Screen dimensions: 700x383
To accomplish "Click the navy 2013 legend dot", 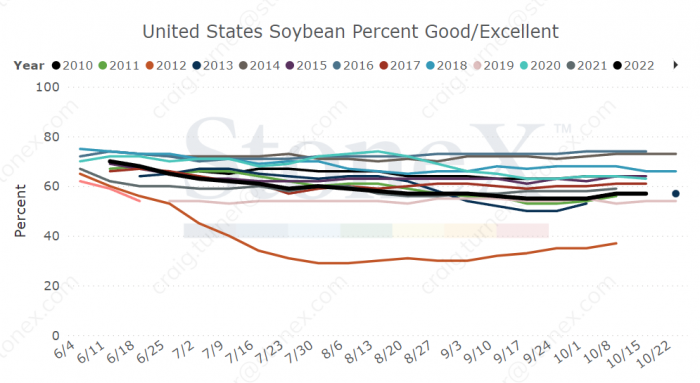I will point(196,66).
